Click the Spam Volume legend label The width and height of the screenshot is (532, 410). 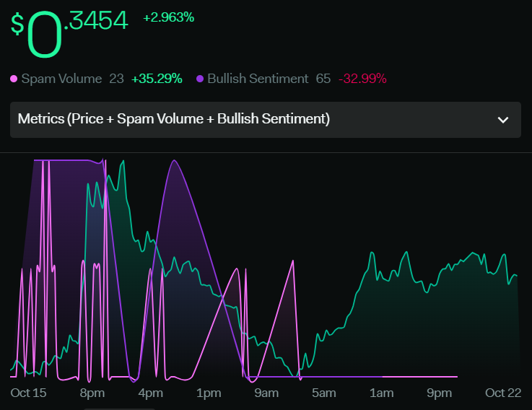click(x=61, y=79)
